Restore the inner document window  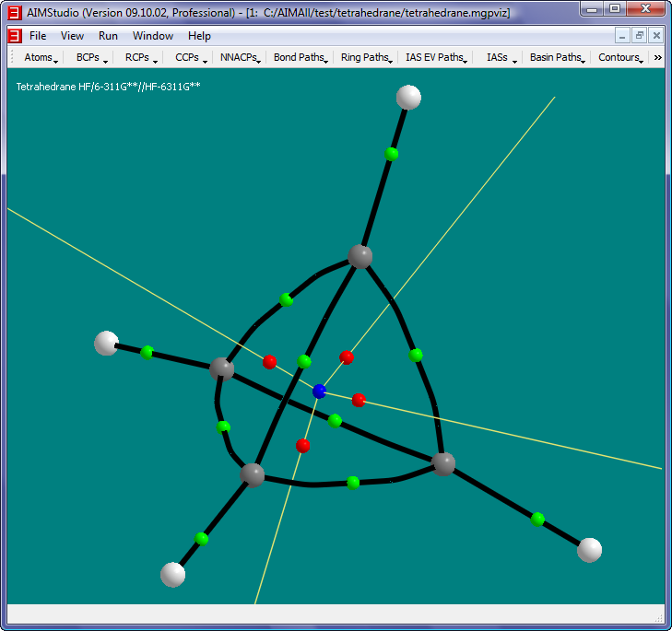point(640,36)
